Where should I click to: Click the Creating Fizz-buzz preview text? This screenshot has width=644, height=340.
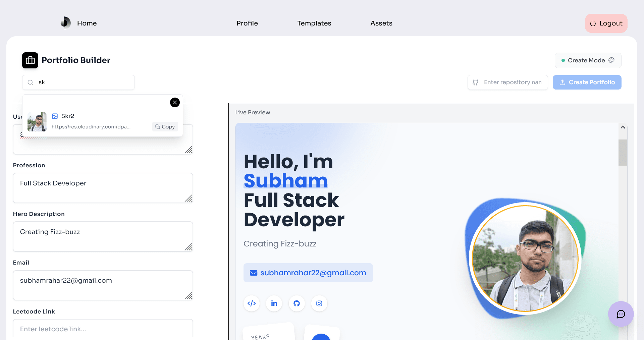[x=280, y=244]
